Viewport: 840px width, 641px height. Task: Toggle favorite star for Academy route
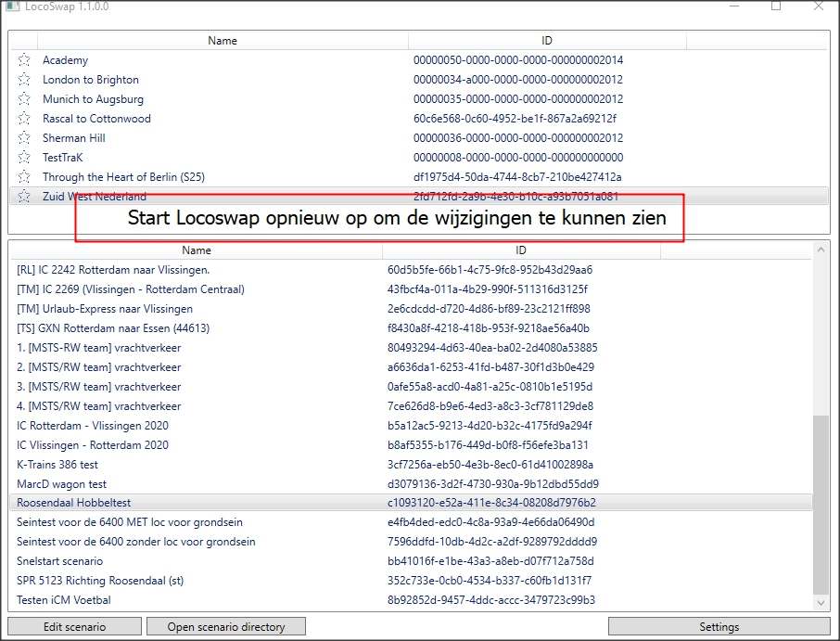click(x=24, y=60)
